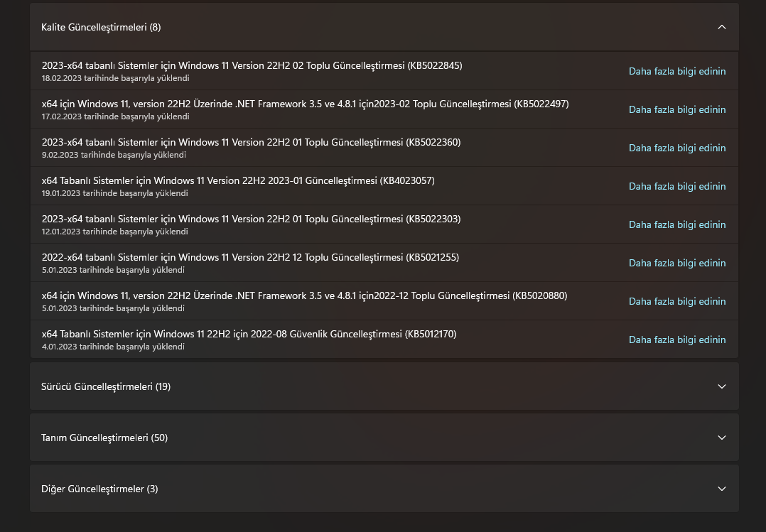Open 'Daha fazla bilgi edinin' link for KB5022497
The width and height of the screenshot is (766, 532).
pos(677,109)
